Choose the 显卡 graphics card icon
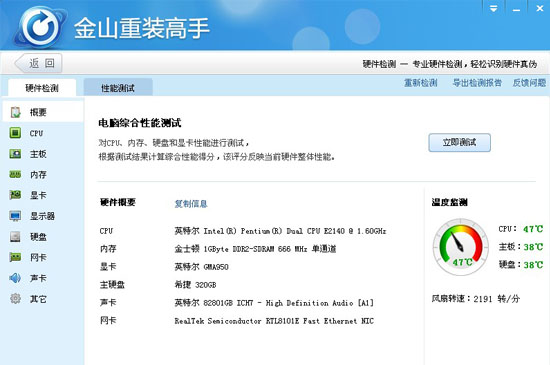The height and width of the screenshot is (365, 550). point(15,195)
